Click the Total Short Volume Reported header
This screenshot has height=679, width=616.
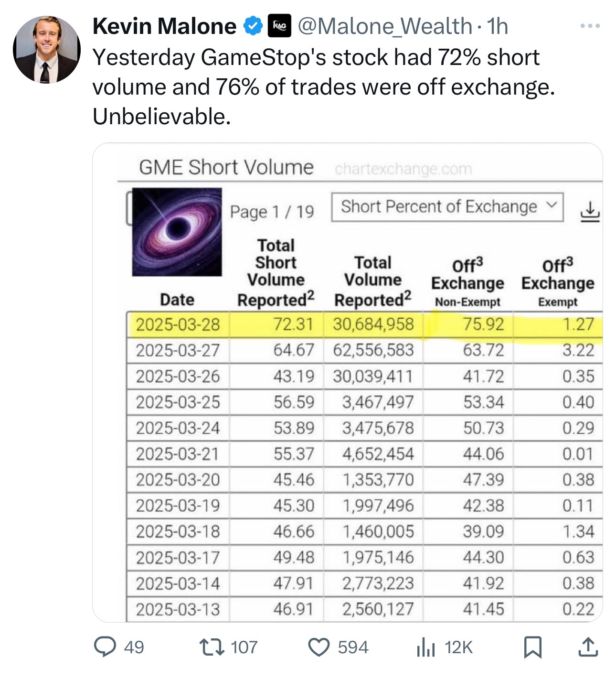click(276, 273)
